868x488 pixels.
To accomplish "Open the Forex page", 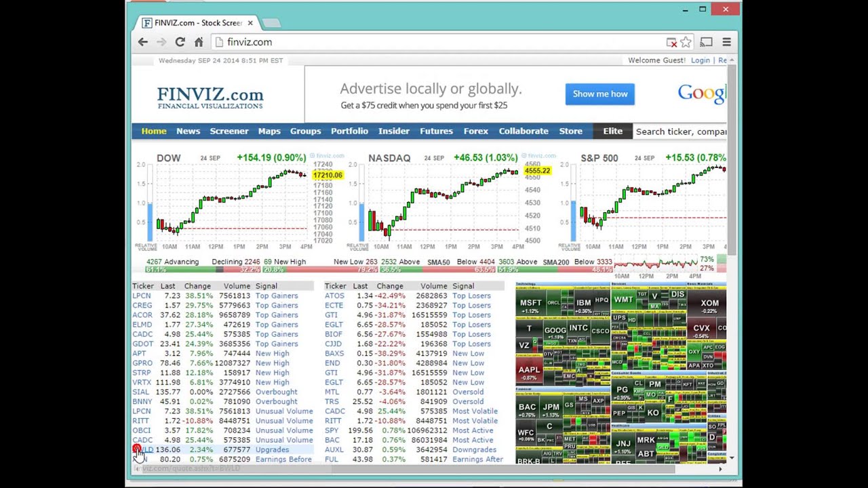I will (x=476, y=131).
